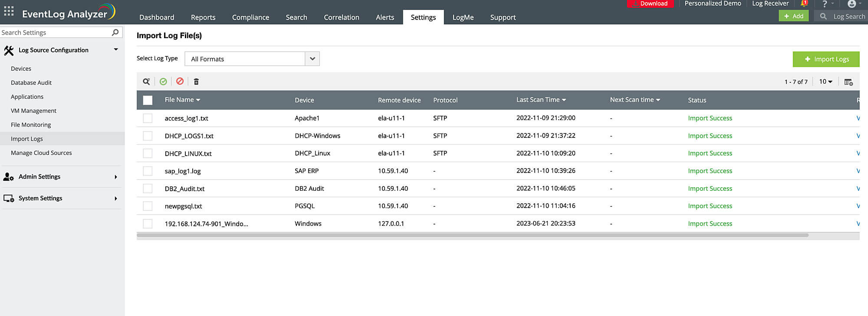868x316 pixels.
Task: Check the box for DHCP_LOGS1.txt
Action: click(x=148, y=136)
